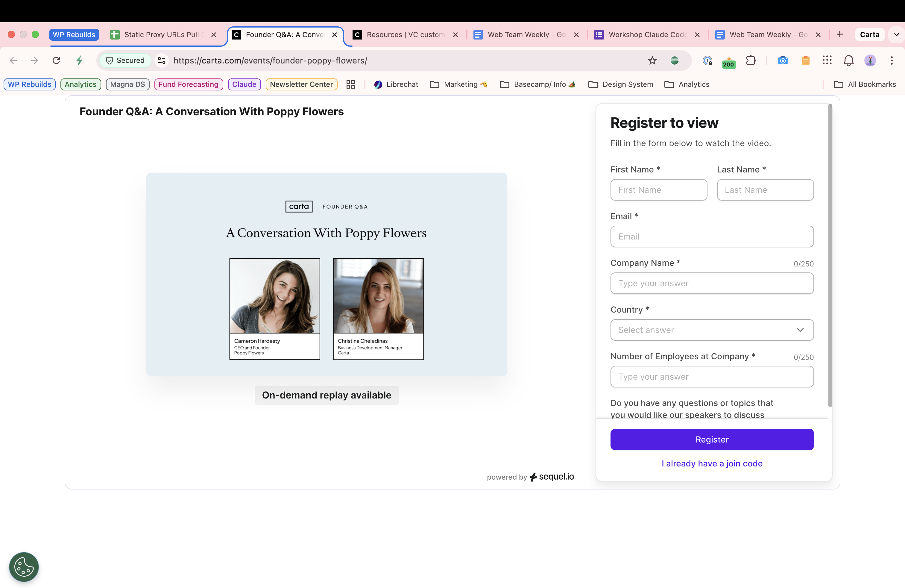This screenshot has height=588, width=905.
Task: Open the tab groups grid icon in bookmarks bar
Action: coord(350,84)
